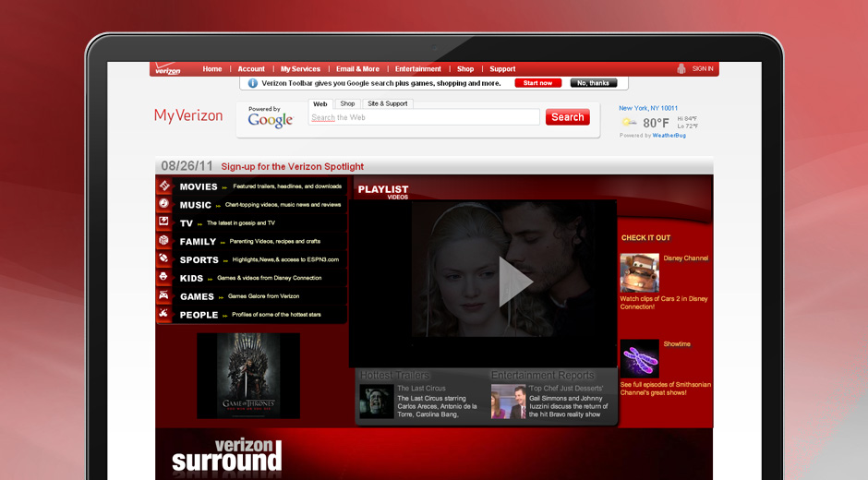
Task: Click the Sports category icon
Action: [x=164, y=258]
